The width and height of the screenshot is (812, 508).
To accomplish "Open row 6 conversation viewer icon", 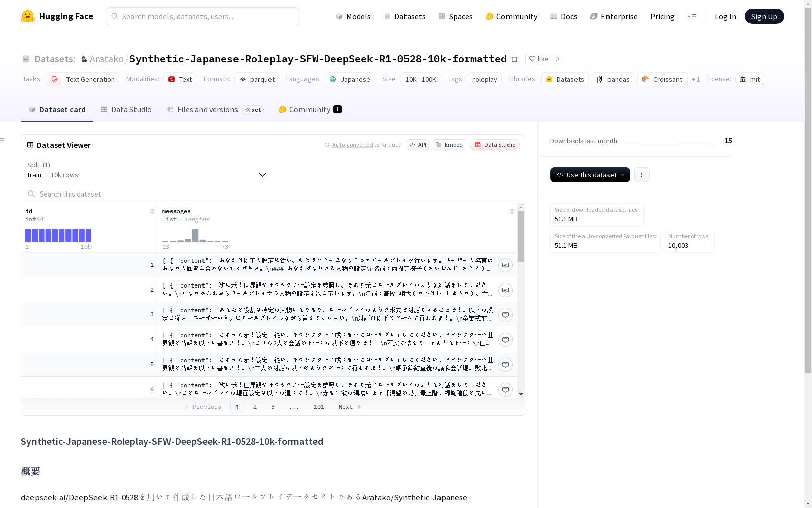I will point(505,390).
